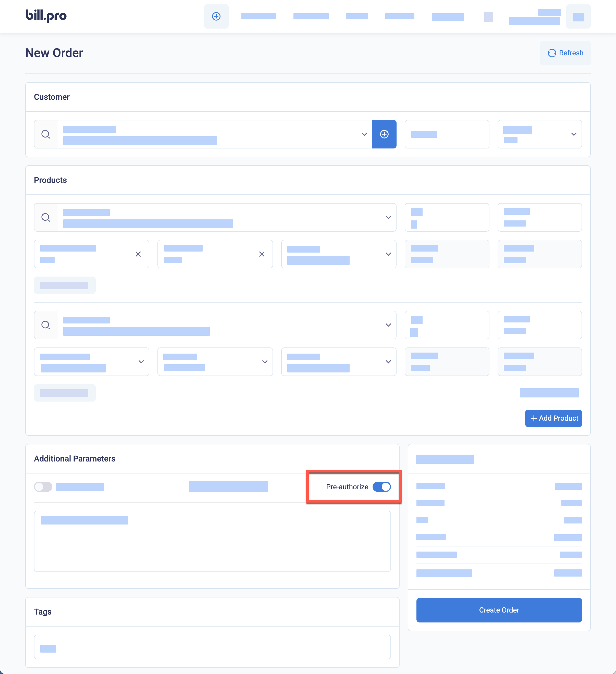Open the dropdown at right of Customer section
The width and height of the screenshot is (616, 674).
(x=540, y=134)
